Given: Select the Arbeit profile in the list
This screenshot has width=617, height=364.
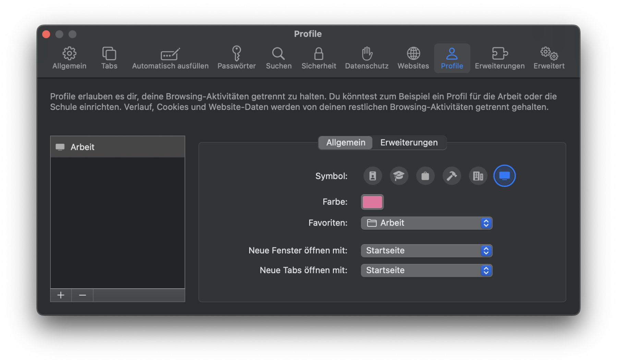Looking at the screenshot, I should coord(118,147).
